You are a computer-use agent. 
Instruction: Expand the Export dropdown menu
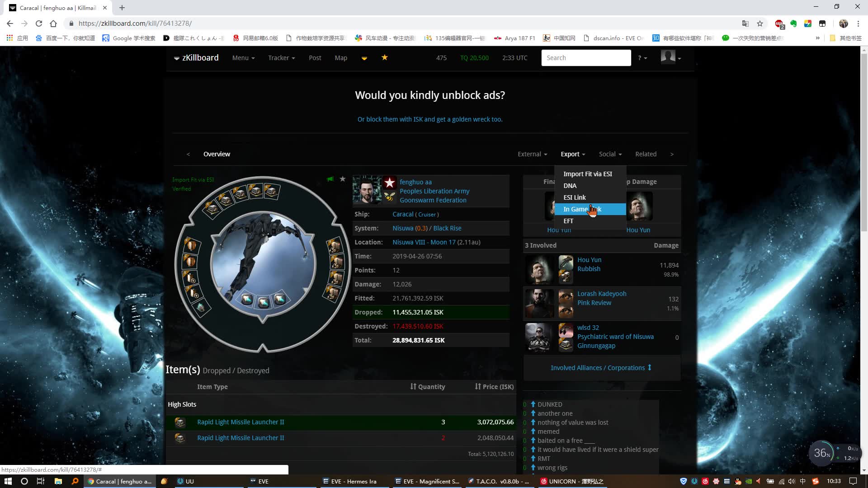(570, 154)
